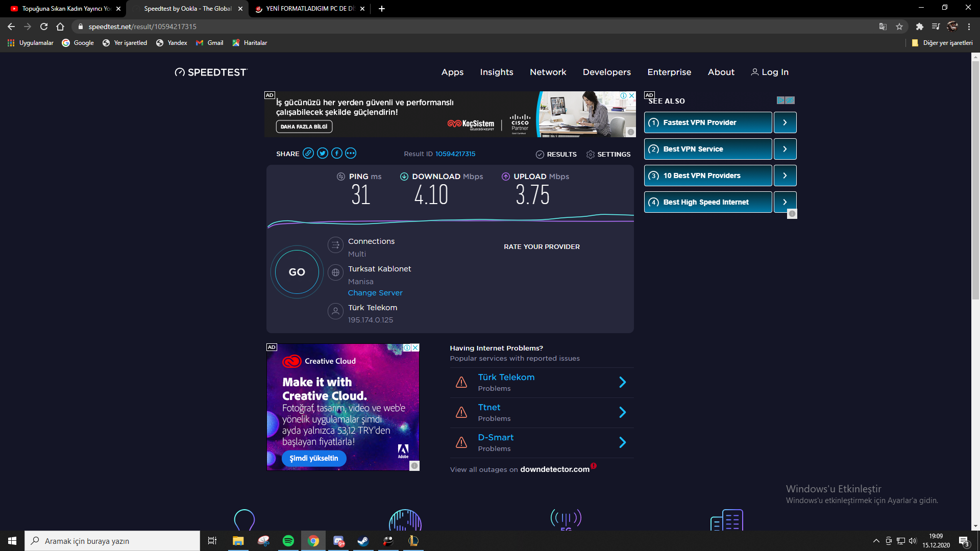Viewport: 980px width, 551px height.
Task: Open Speedtest Settings
Action: tap(608, 155)
